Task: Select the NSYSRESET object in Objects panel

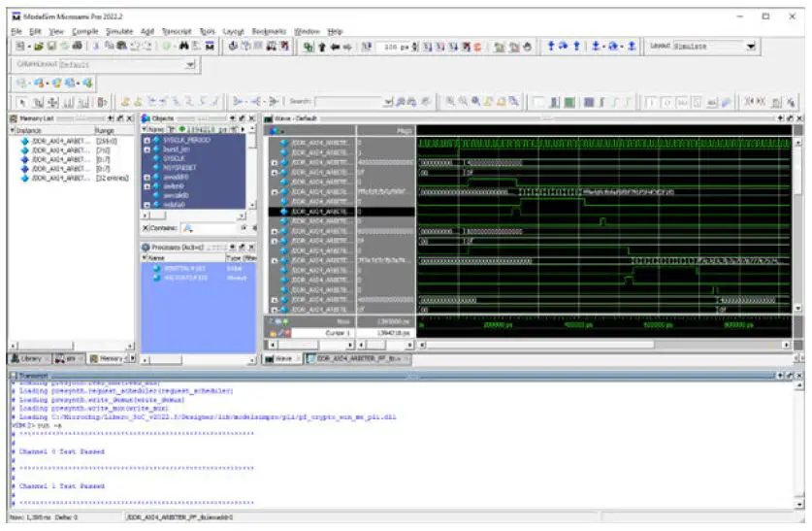Action: tap(179, 168)
